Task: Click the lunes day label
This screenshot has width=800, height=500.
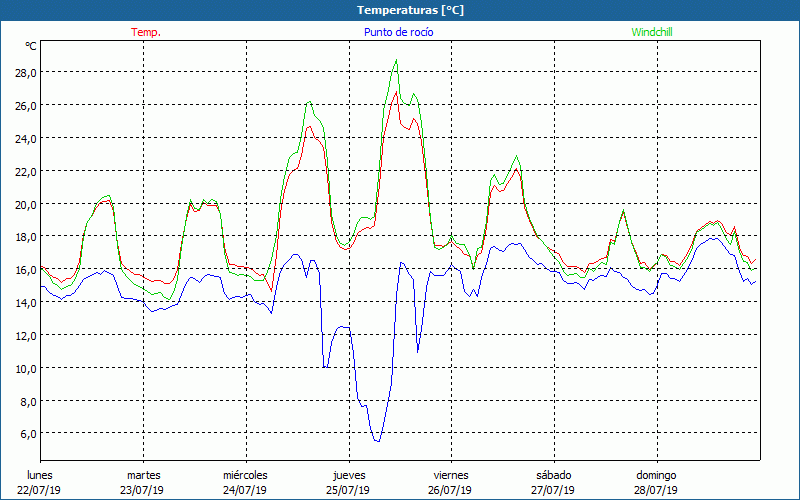Action: [40, 475]
